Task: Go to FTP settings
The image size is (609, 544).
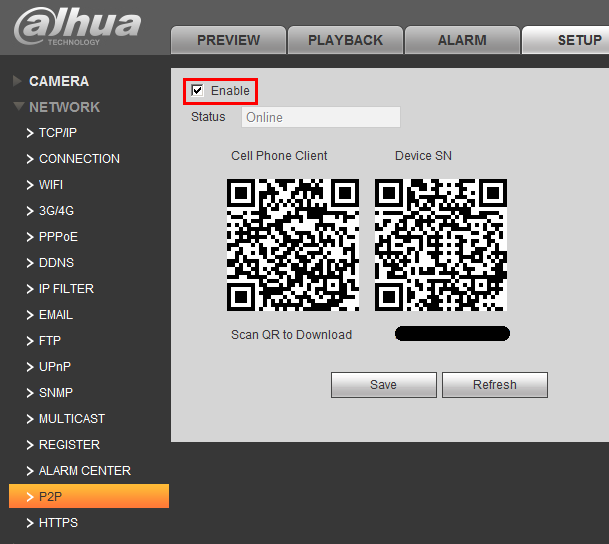Action: pos(50,341)
